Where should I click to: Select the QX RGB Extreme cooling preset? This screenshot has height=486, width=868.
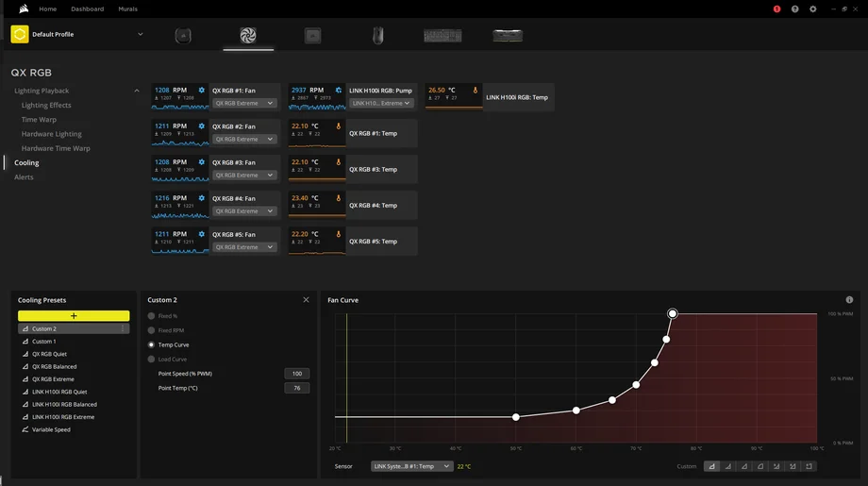[53, 379]
